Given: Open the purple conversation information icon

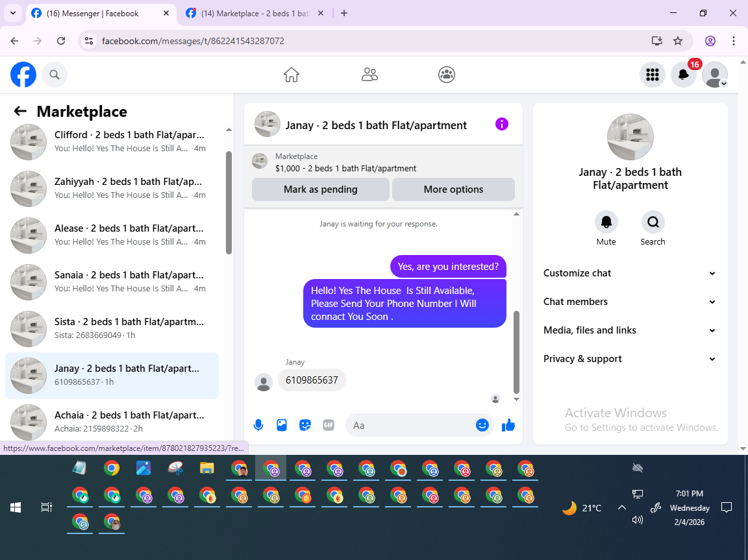Looking at the screenshot, I should [x=502, y=125].
